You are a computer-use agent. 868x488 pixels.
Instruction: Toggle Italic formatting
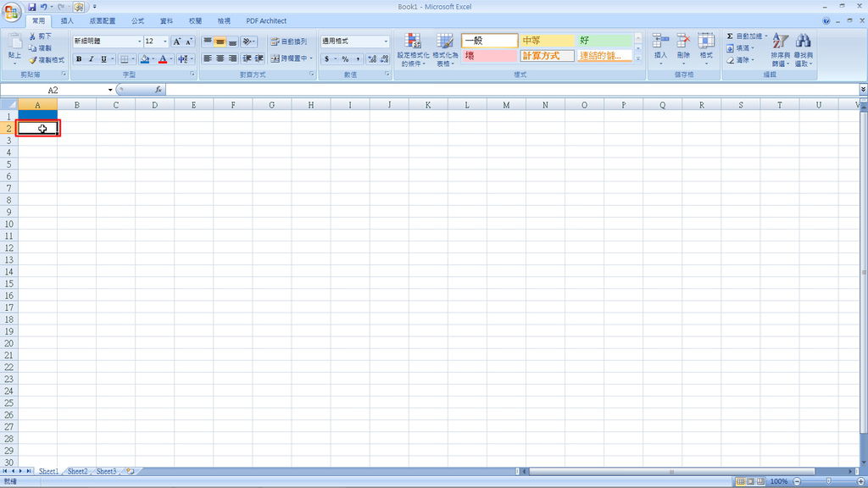click(91, 58)
